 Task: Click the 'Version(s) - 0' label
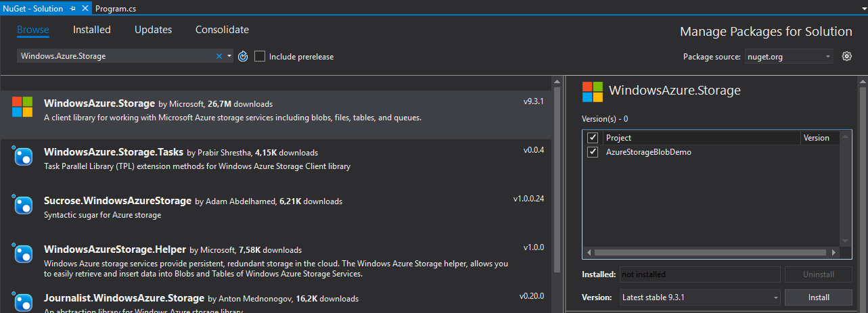605,119
